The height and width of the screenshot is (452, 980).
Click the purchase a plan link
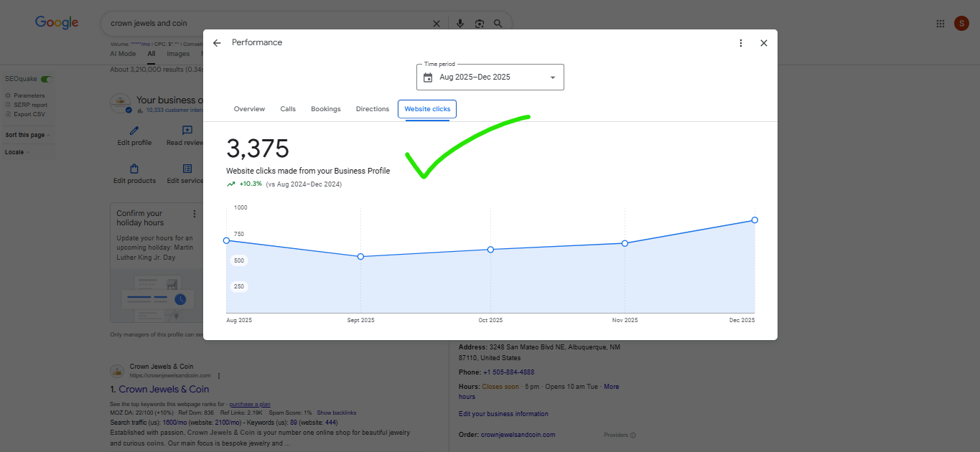tap(250, 405)
